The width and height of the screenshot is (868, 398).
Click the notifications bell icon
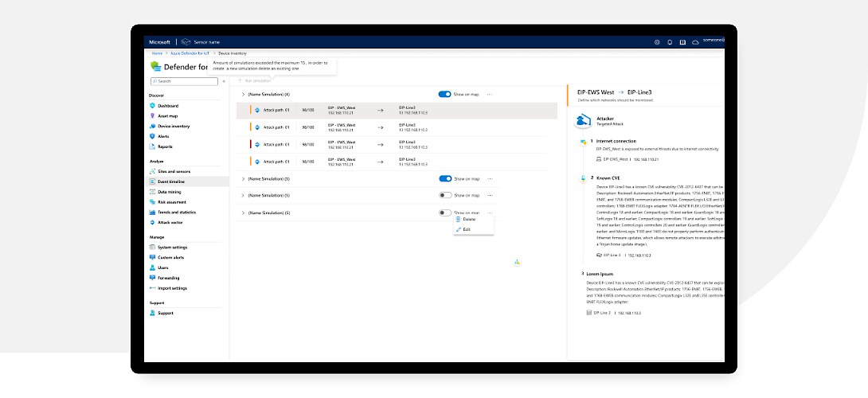670,42
